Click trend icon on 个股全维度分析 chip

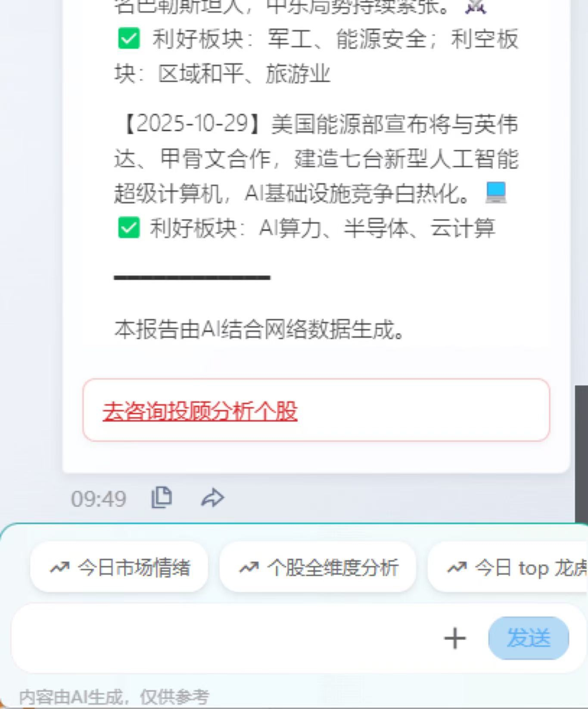click(x=249, y=567)
